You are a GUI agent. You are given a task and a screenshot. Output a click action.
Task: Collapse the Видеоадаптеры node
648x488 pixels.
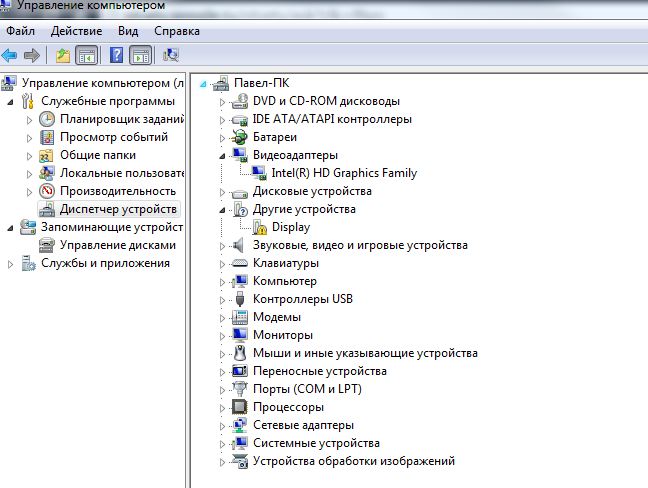click(x=222, y=156)
